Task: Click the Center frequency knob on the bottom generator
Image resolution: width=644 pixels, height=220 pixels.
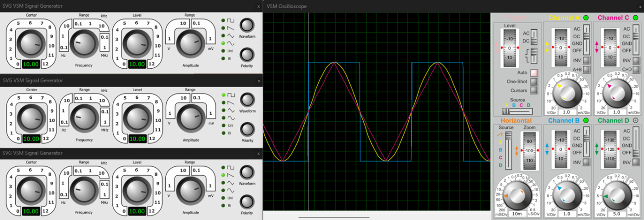Action: (31, 190)
